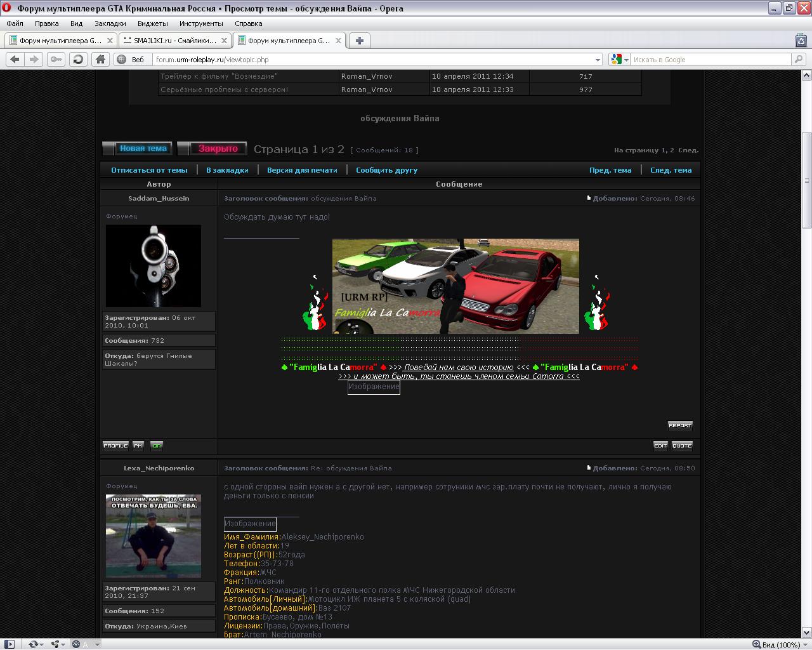Open the new tab plus button
Image resolution: width=812 pixels, height=650 pixels.
pos(359,41)
